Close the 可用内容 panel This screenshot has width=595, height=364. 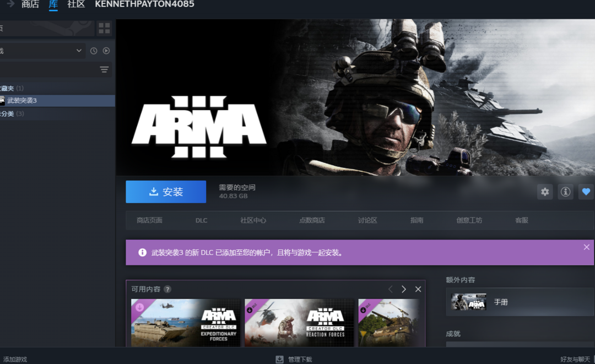[x=418, y=289]
